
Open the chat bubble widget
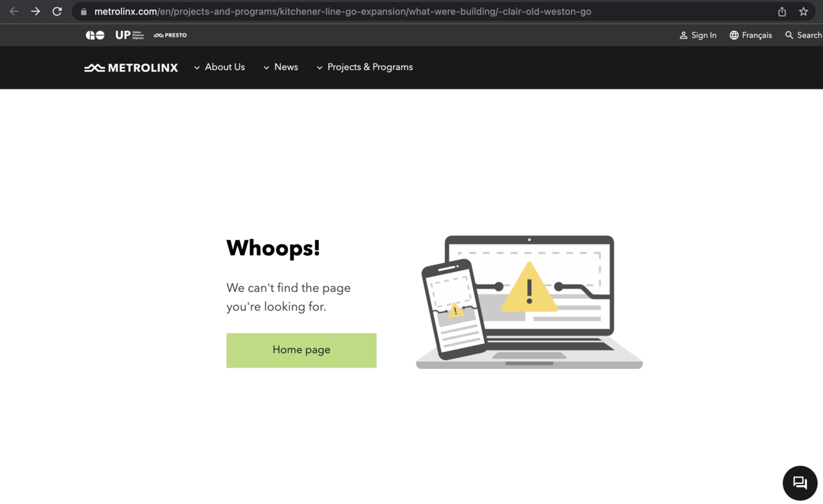800,483
